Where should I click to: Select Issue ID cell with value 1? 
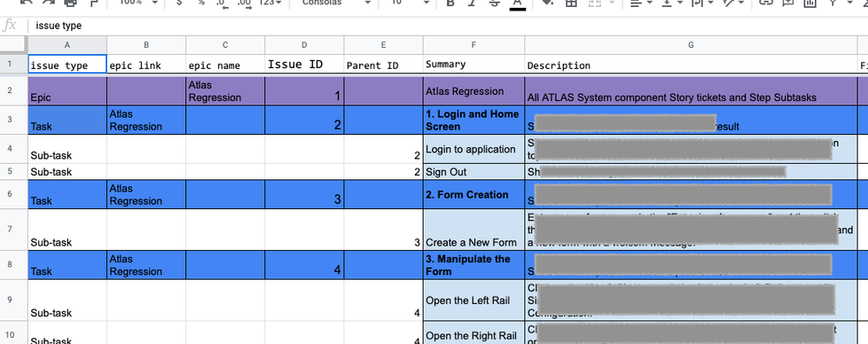tap(304, 91)
